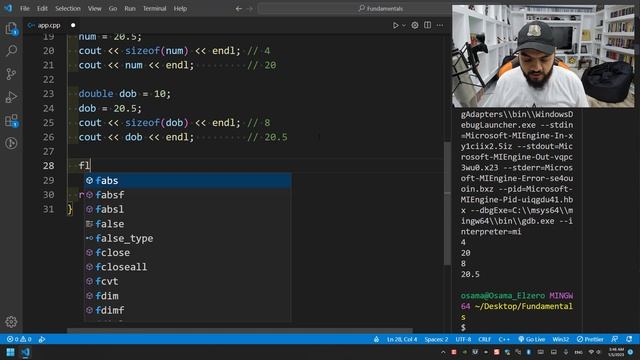Screen dimensions: 640x360
Task: Choose the fdimf suggestion
Action: 188,310
